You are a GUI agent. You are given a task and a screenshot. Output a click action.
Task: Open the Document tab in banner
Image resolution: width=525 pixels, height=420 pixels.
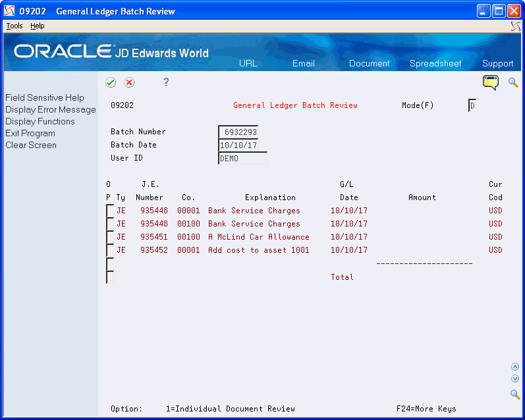370,63
